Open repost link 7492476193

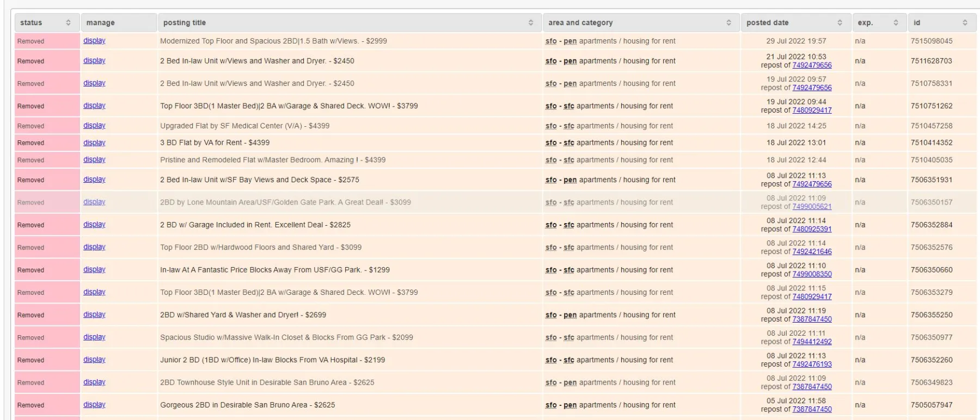812,365
